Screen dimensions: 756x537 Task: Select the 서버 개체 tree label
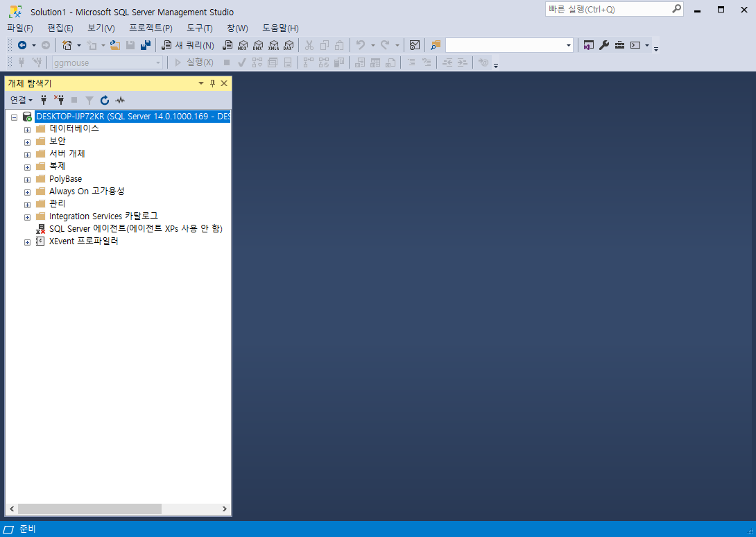point(67,153)
